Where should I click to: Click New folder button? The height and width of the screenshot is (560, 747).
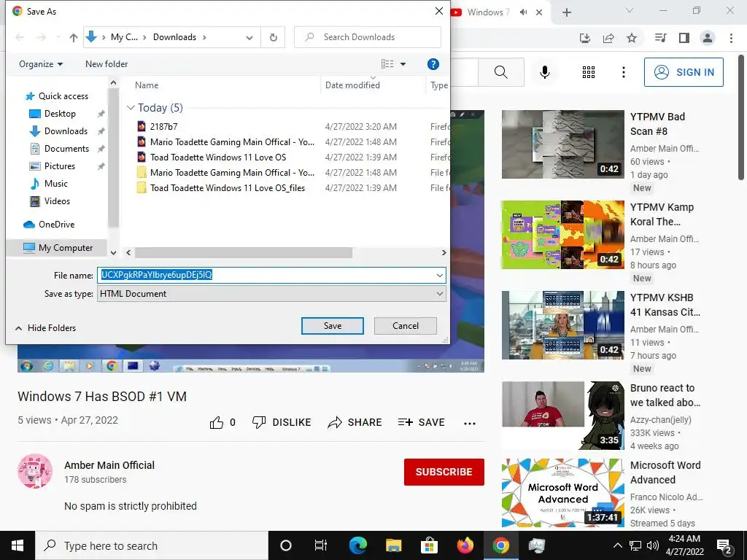(107, 64)
